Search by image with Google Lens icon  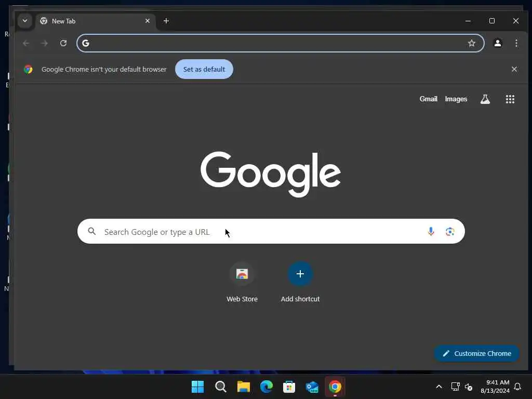(x=450, y=231)
